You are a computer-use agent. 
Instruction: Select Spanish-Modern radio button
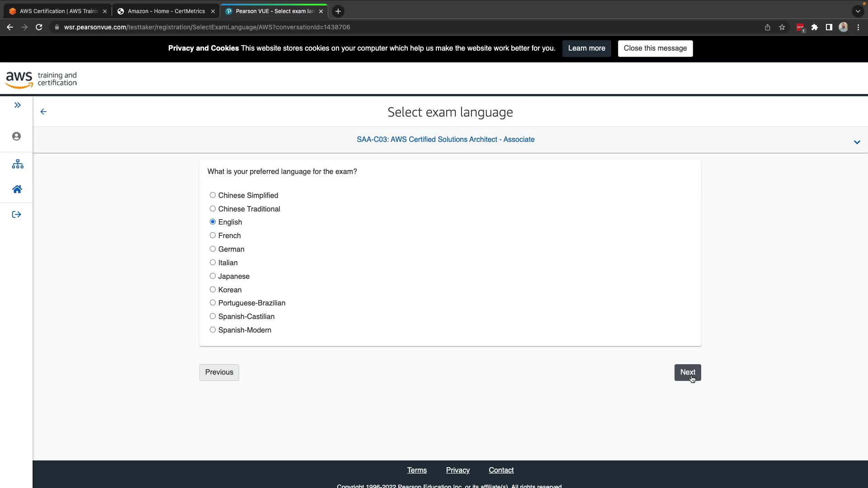(x=212, y=330)
